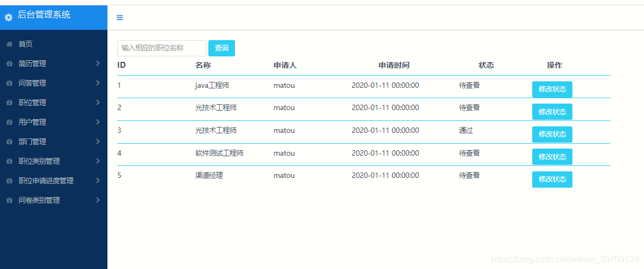This screenshot has width=644, height=269.
Task: Click 待查看 status in 软件测试工程师 row
Action: tap(469, 153)
